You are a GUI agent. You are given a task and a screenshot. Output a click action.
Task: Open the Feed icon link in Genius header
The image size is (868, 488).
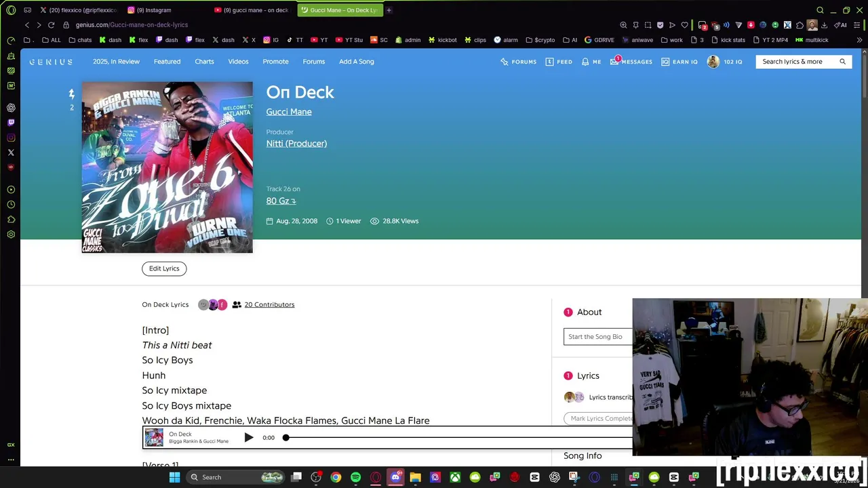559,62
